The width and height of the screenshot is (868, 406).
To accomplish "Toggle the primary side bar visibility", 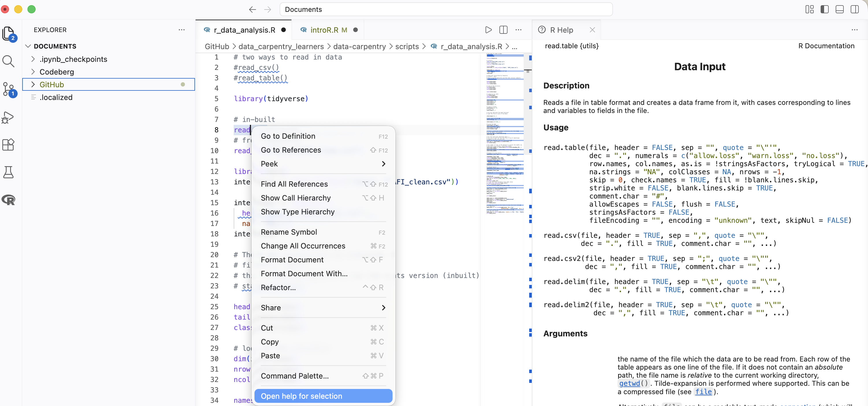I will click(x=825, y=9).
